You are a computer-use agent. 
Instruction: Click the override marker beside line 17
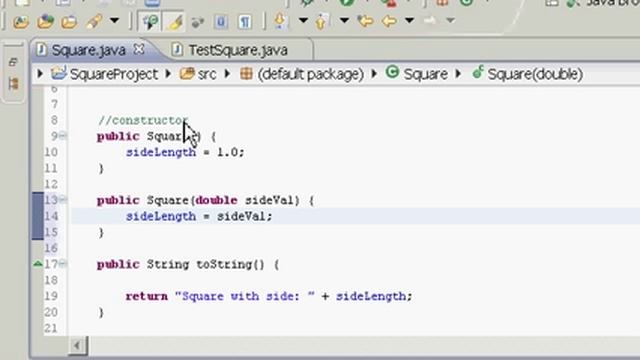[x=38, y=264]
